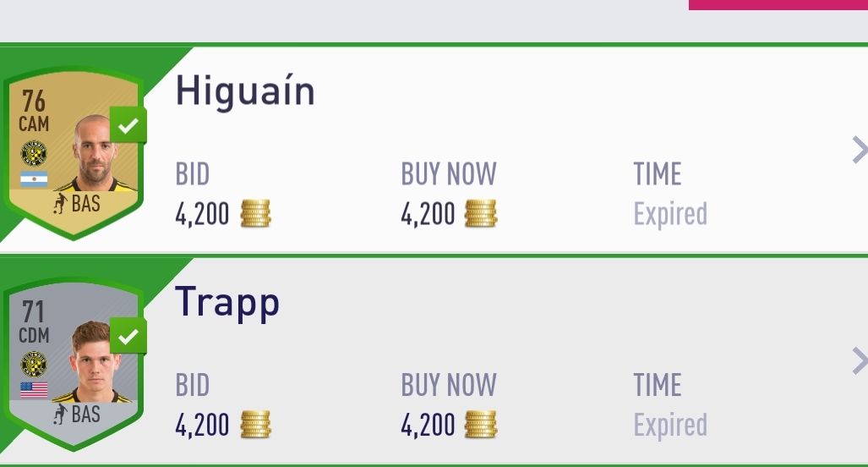This screenshot has width=868, height=467.
Task: Click the coin icon beside Higuaín's Buy Now
Action: pos(481,214)
